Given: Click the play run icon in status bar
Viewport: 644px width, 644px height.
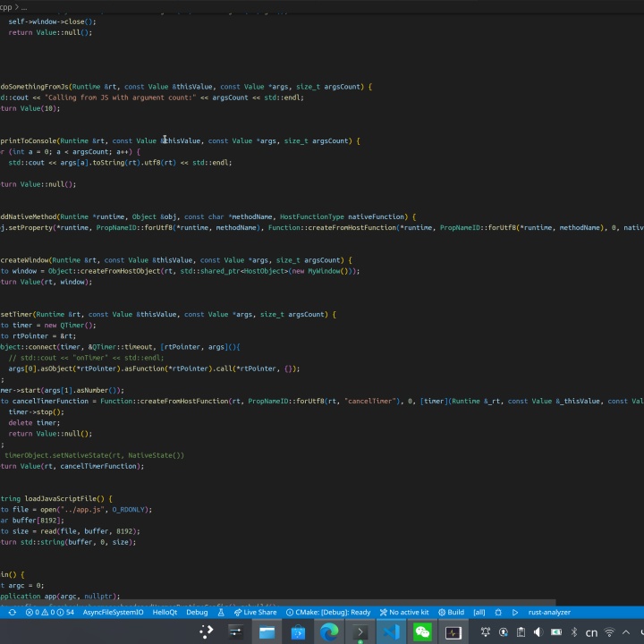Looking at the screenshot, I should coord(515,612).
